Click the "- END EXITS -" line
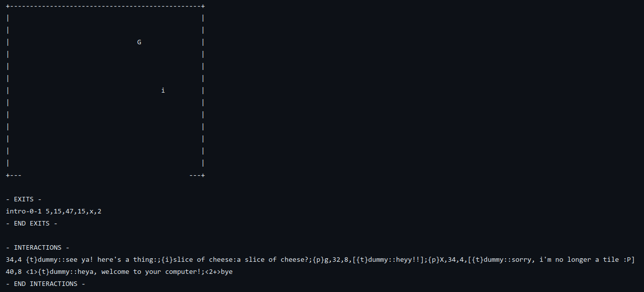 (x=32, y=224)
